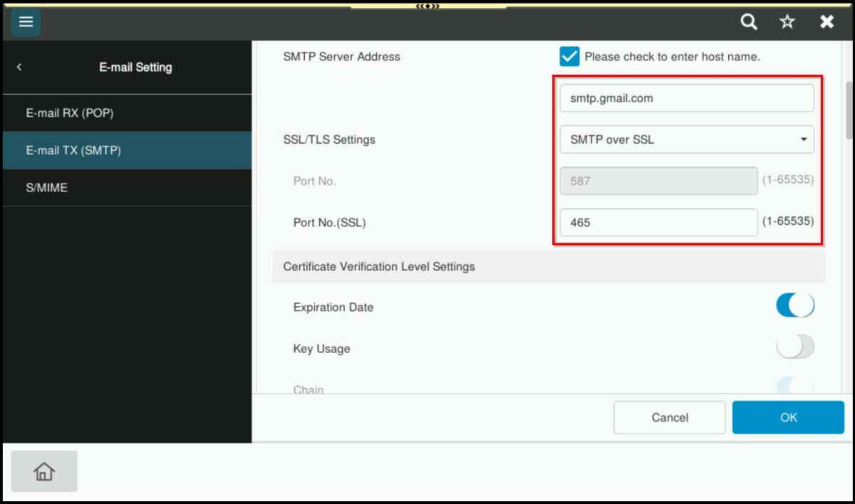Confirm settings with OK button
The image size is (855, 504).
pos(788,417)
